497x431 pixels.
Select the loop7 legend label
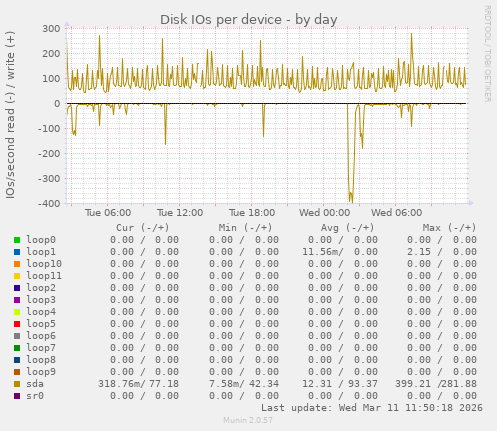point(41,348)
